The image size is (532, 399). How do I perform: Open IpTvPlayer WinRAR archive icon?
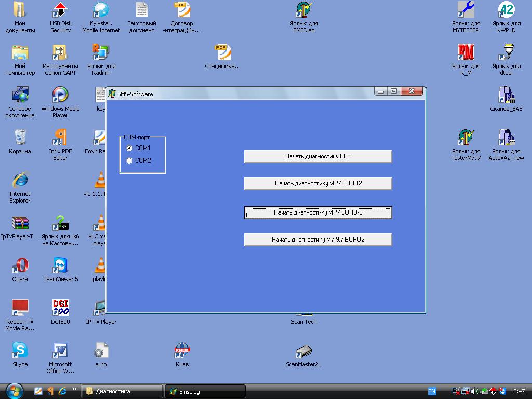[20, 228]
